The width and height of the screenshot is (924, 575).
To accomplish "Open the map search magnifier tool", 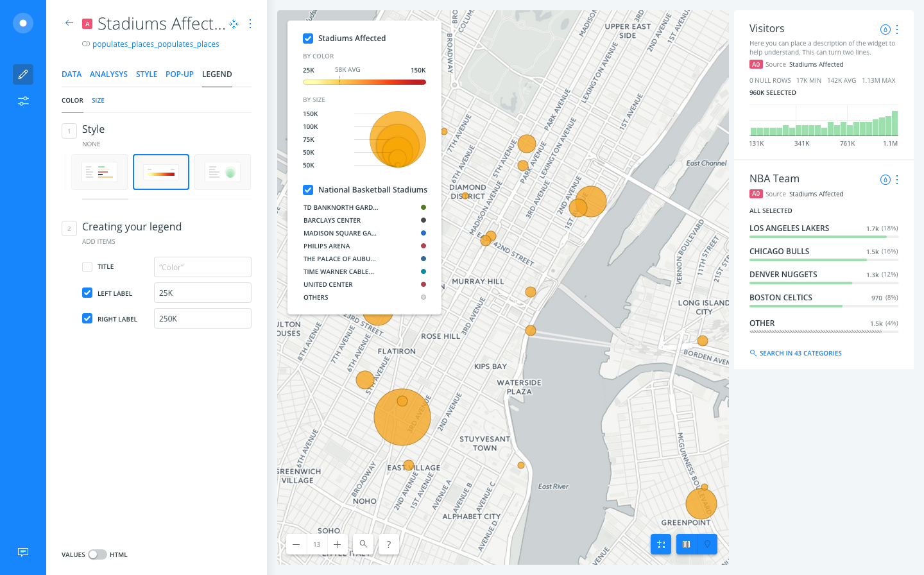I will pos(363,544).
